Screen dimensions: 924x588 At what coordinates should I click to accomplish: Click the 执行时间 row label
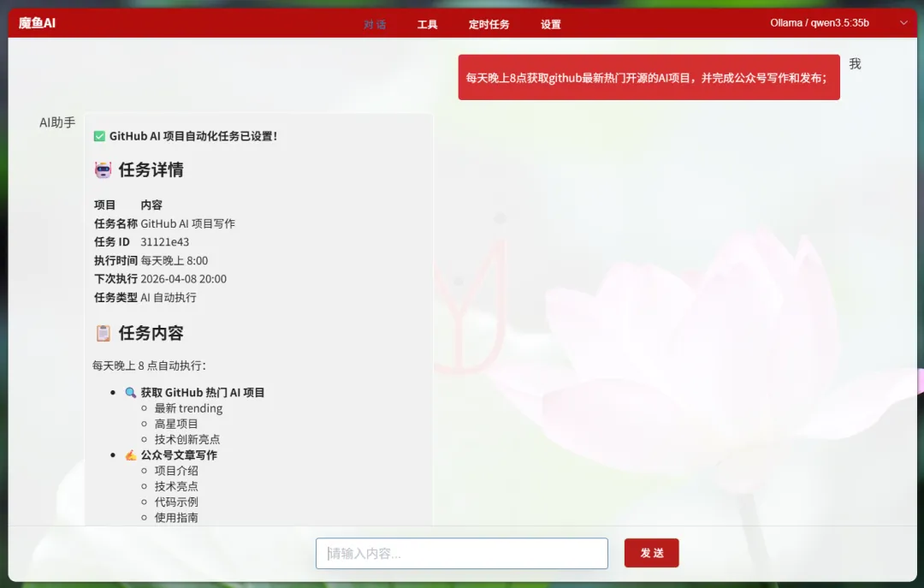pyautogui.click(x=115, y=261)
